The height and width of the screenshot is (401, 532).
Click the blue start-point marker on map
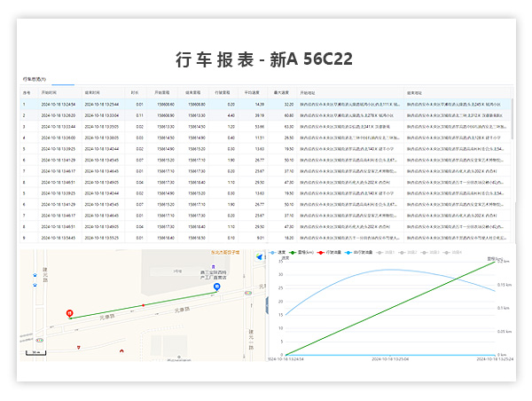pyautogui.click(x=217, y=287)
